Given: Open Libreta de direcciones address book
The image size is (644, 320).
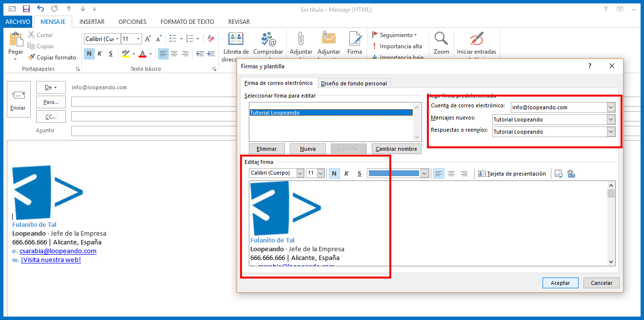Looking at the screenshot, I should pyautogui.click(x=236, y=47).
